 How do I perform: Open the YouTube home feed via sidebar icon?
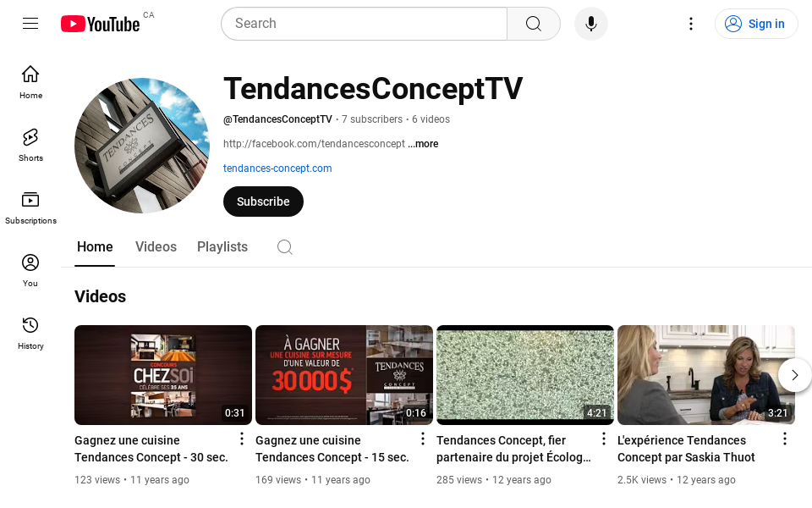click(30, 80)
